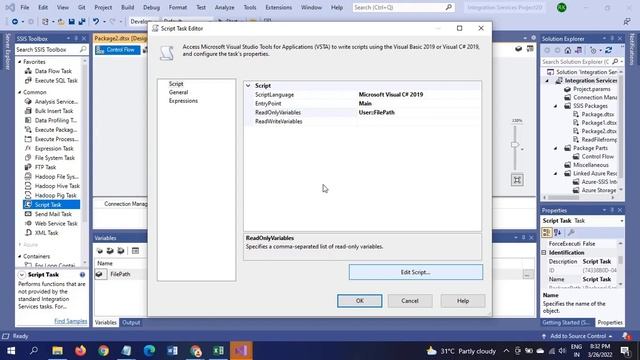Open the Edit menu
This screenshot has width=640, height=360.
[x=42, y=7]
